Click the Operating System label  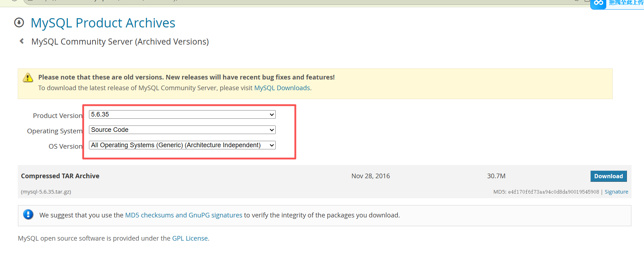(55, 131)
